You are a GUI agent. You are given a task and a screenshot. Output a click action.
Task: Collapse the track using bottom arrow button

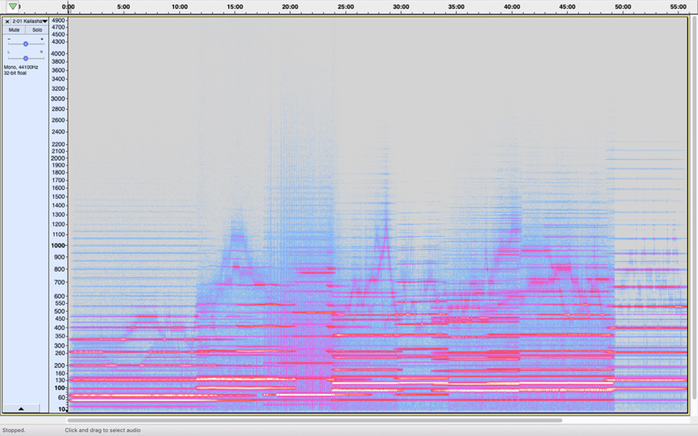(22, 408)
